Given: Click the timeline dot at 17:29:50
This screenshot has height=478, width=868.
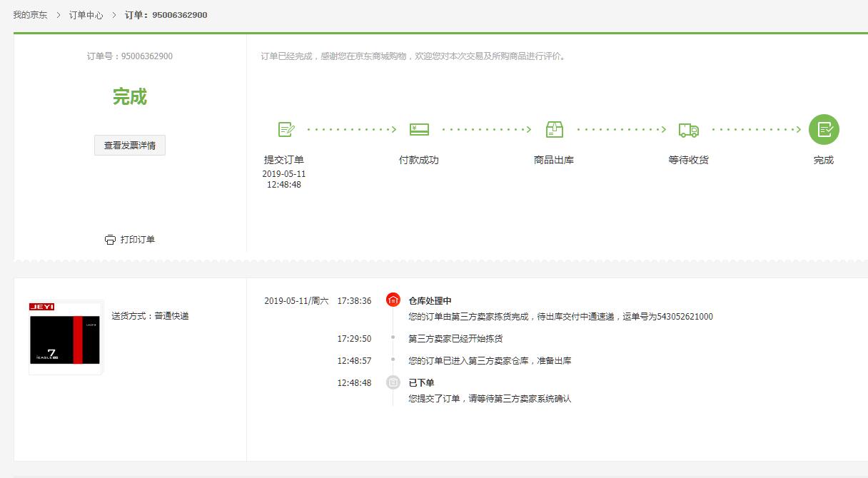Looking at the screenshot, I should tap(393, 337).
